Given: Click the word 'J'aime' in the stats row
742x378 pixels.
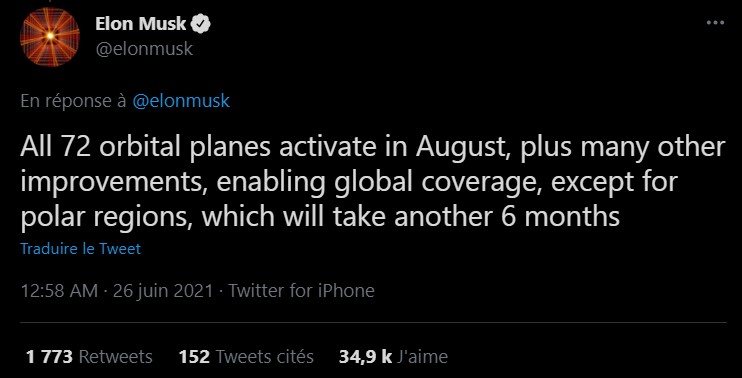Looking at the screenshot, I should coord(422,356).
